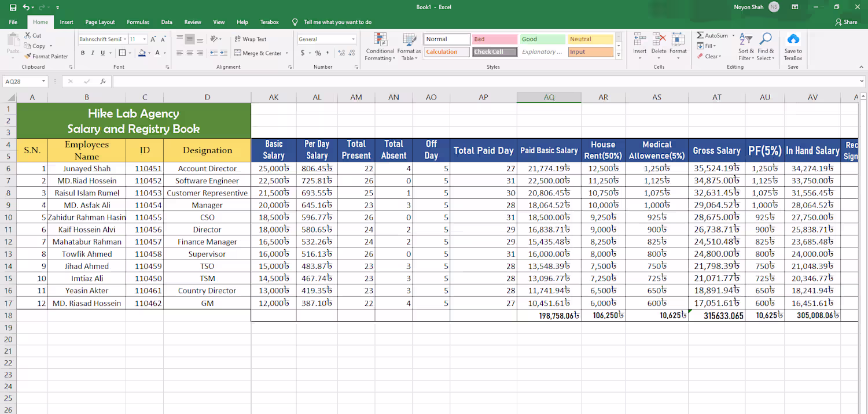Click the Find & Select magnifier icon
Screen dimensions: 868x414
click(766, 39)
